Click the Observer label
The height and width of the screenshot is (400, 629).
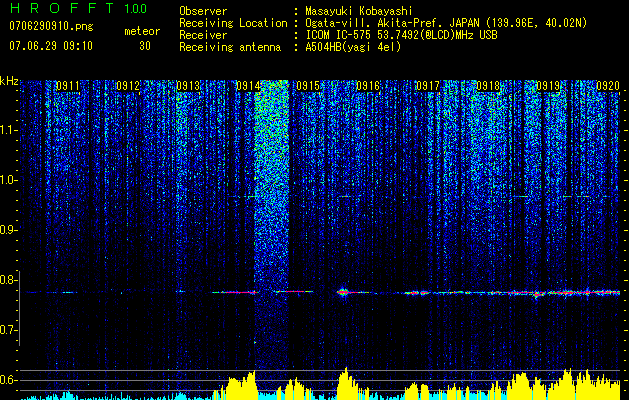[x=203, y=11]
